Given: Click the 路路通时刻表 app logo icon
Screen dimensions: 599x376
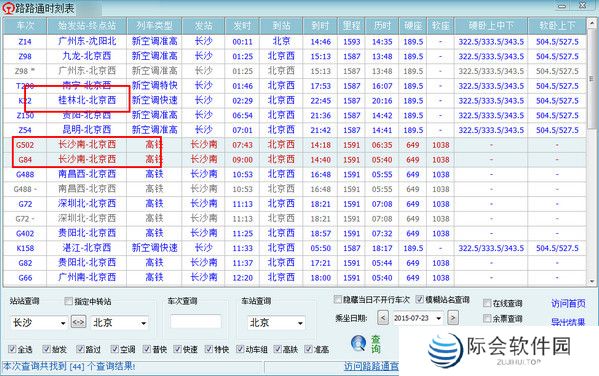Looking at the screenshot, I should pos(9,8).
